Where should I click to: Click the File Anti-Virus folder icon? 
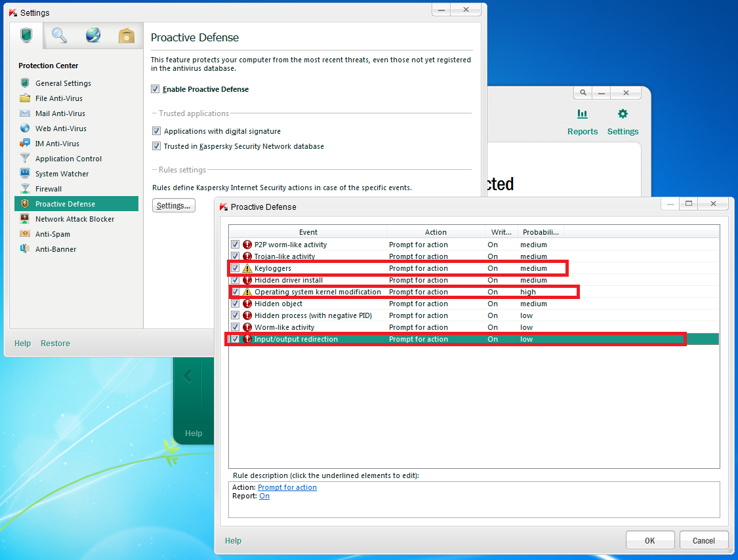tap(25, 98)
